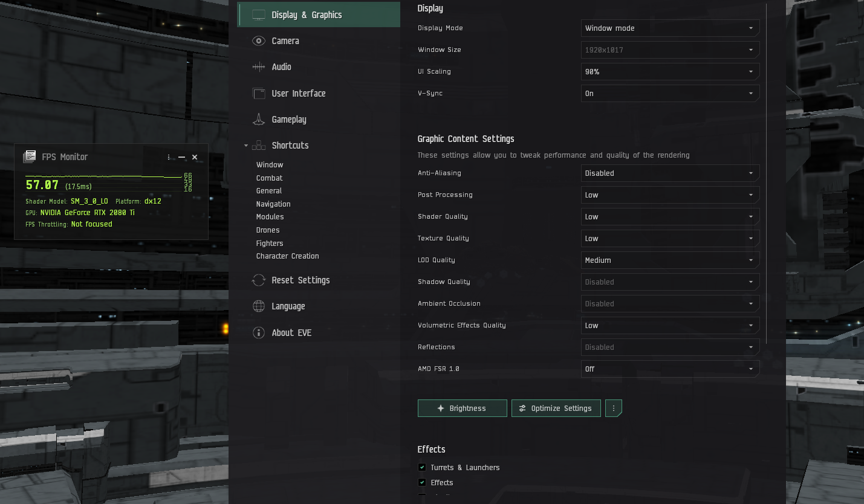Open the Modules shortcuts subsection
Viewport: 864px width, 504px height.
pyautogui.click(x=270, y=217)
